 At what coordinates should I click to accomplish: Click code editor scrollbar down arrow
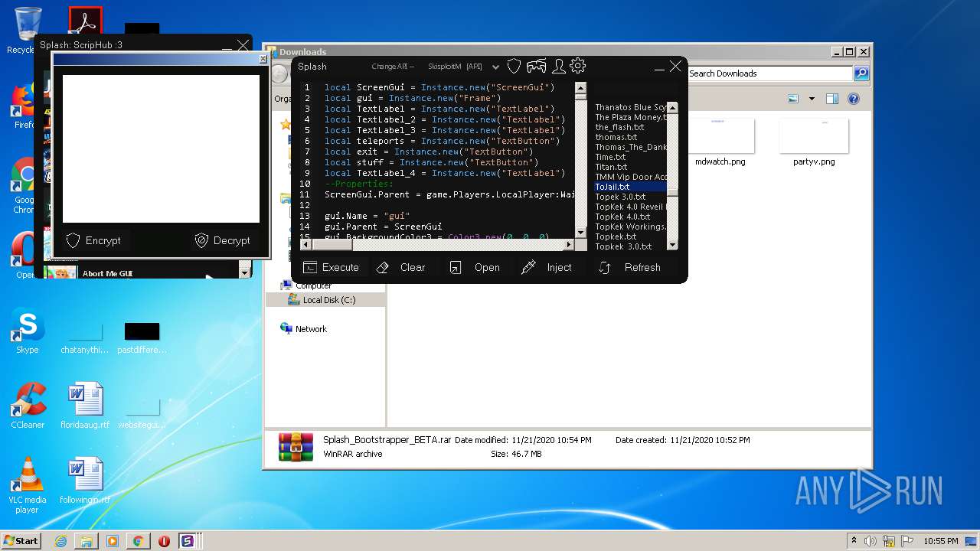coord(580,233)
